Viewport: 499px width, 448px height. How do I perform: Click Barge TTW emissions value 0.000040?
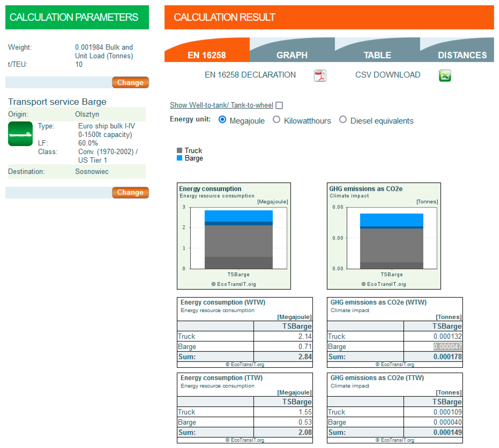coord(447,422)
